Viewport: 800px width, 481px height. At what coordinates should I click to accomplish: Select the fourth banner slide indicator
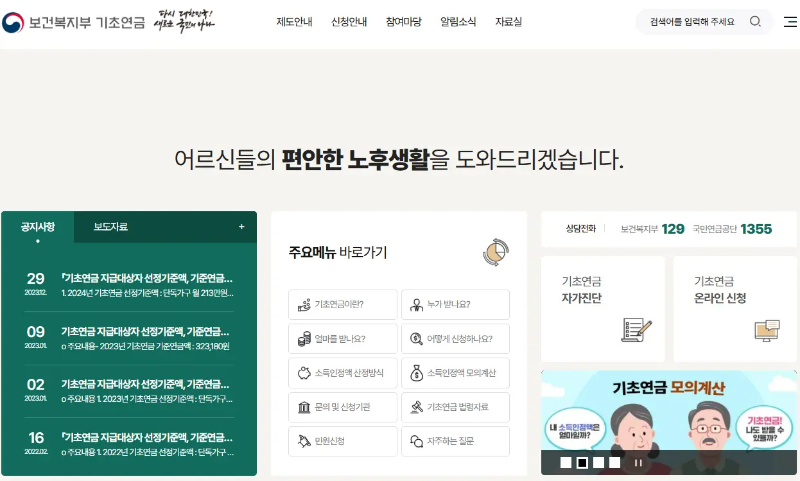point(614,463)
